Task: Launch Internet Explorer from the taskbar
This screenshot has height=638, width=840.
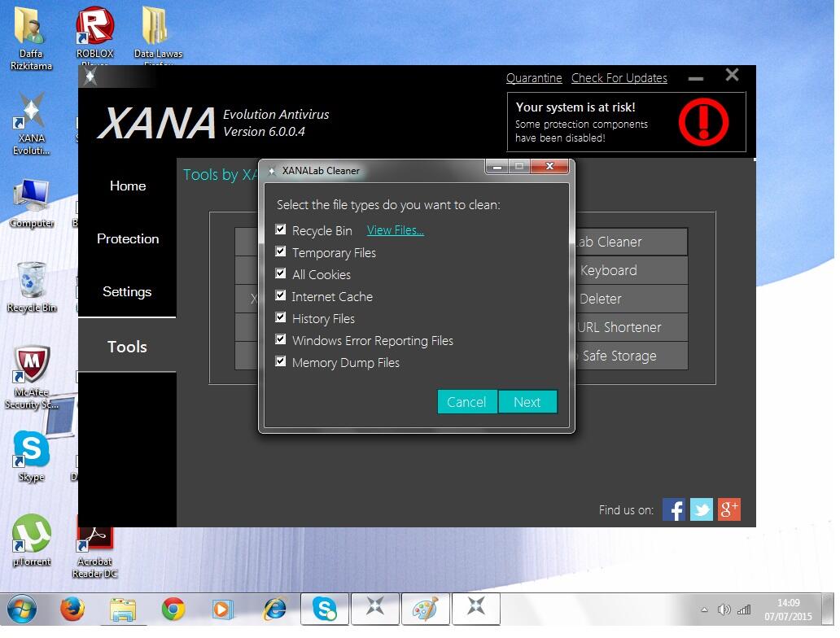Action: 274,609
